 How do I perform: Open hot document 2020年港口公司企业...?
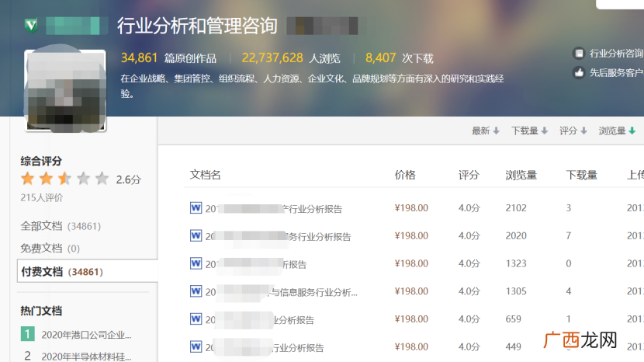[86, 335]
